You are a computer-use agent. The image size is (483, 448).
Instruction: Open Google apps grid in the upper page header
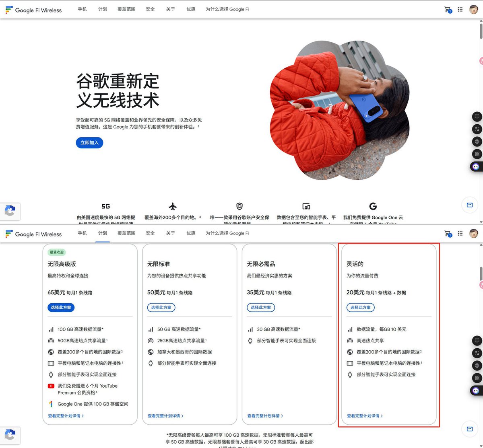(x=460, y=9)
